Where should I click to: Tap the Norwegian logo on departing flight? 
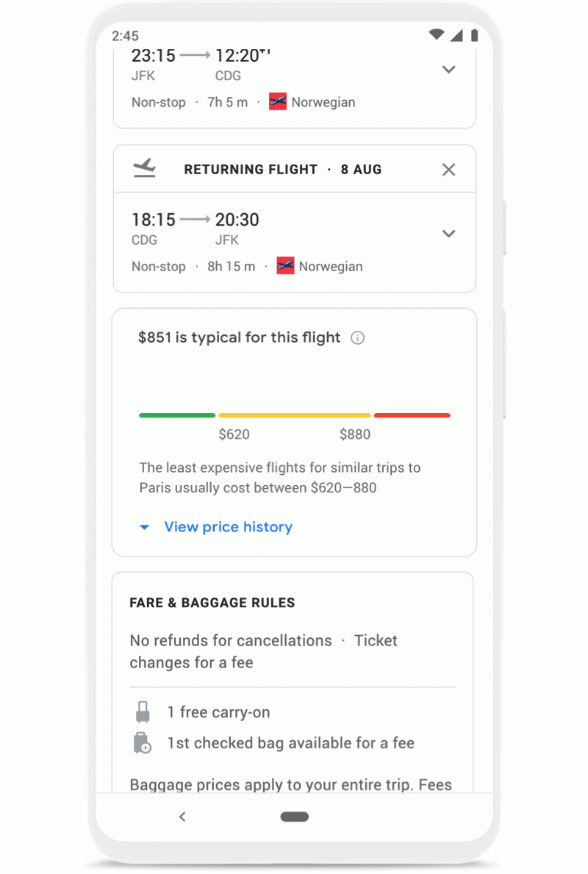[x=278, y=102]
